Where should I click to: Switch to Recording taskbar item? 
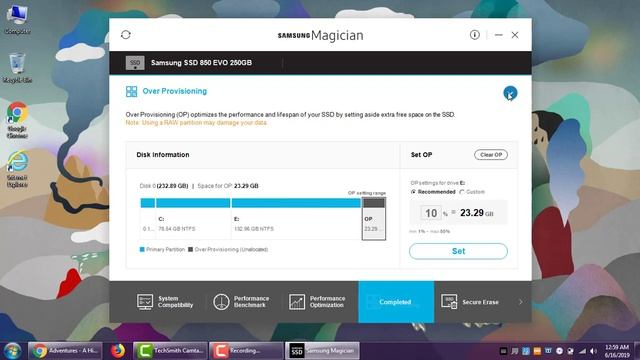pyautogui.click(x=246, y=351)
